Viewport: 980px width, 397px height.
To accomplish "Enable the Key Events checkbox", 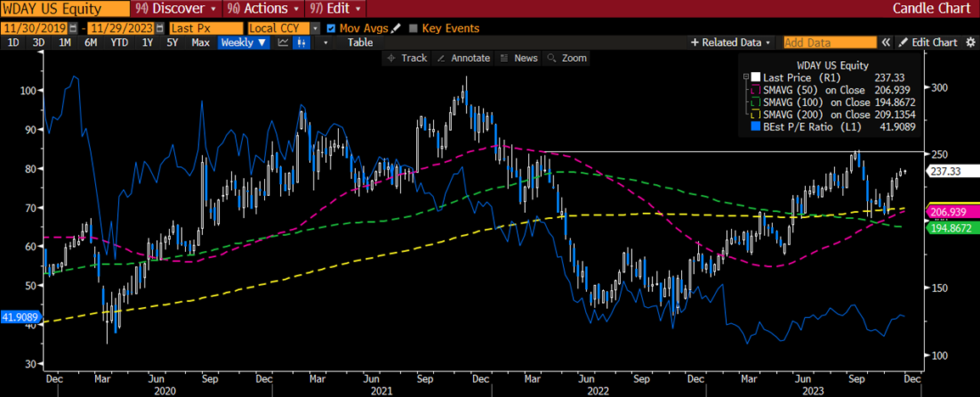I will click(x=413, y=28).
